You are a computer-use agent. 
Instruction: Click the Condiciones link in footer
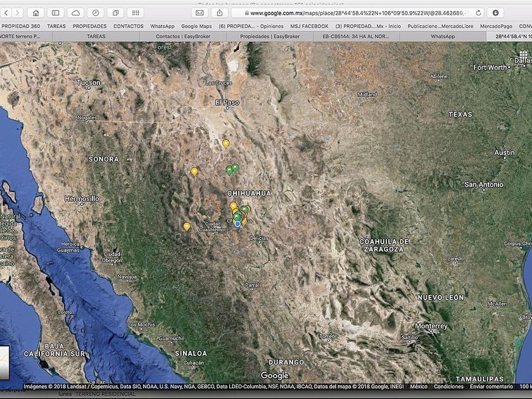(448, 386)
